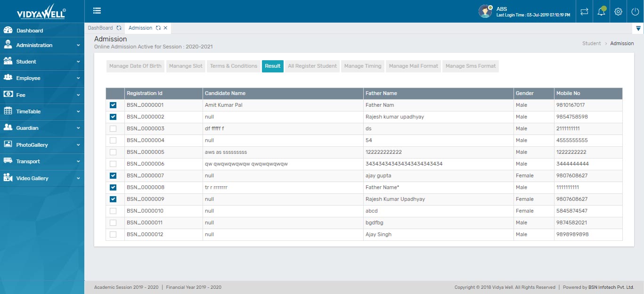Expand the Transport menu chevron
644x294 pixels.
78,161
